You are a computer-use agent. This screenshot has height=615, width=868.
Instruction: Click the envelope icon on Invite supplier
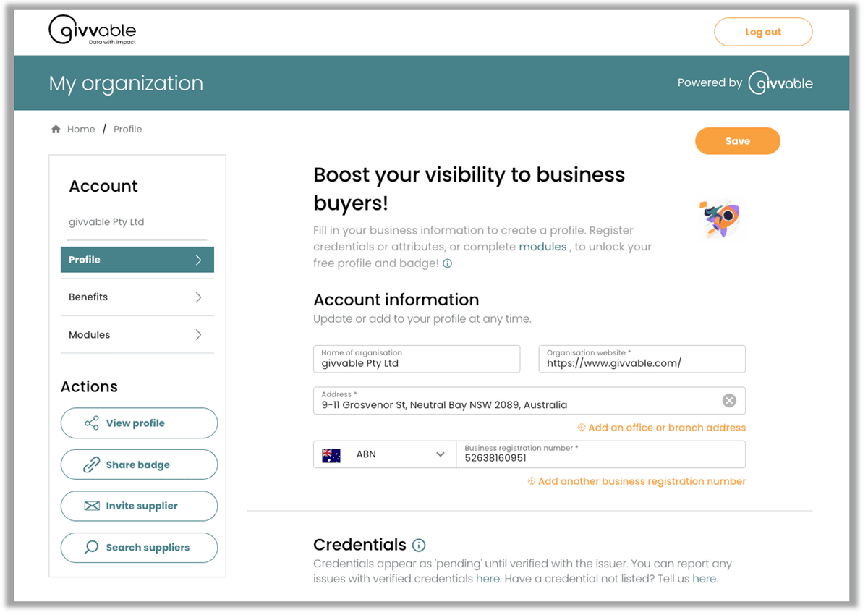(x=92, y=506)
